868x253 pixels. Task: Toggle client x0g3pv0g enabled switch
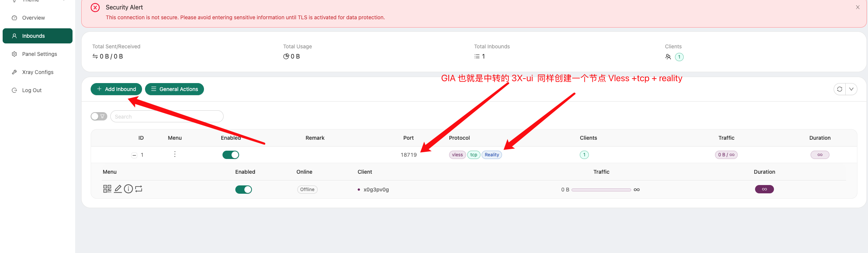tap(243, 190)
